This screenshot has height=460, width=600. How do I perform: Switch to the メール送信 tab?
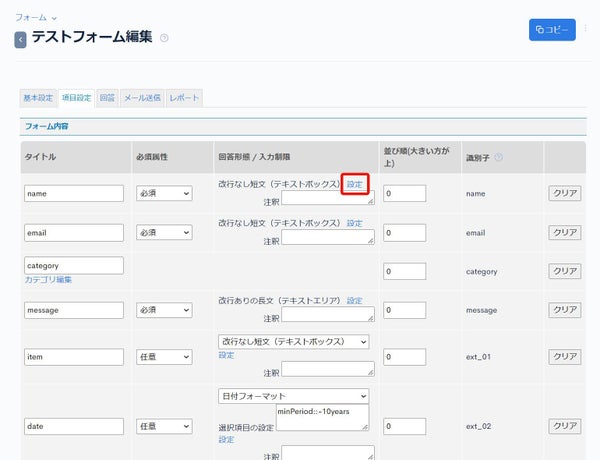[142, 98]
